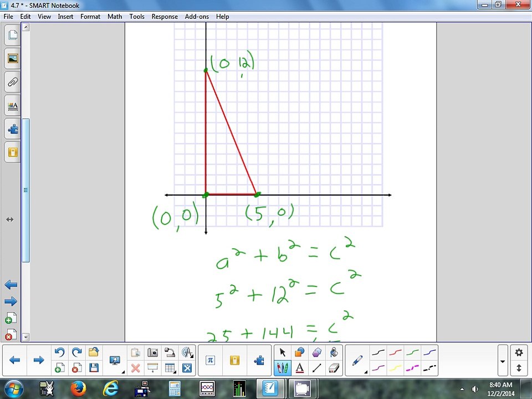This screenshot has height=399, width=532.
Task: Open Firefox from the taskbar
Action: [x=78, y=389]
